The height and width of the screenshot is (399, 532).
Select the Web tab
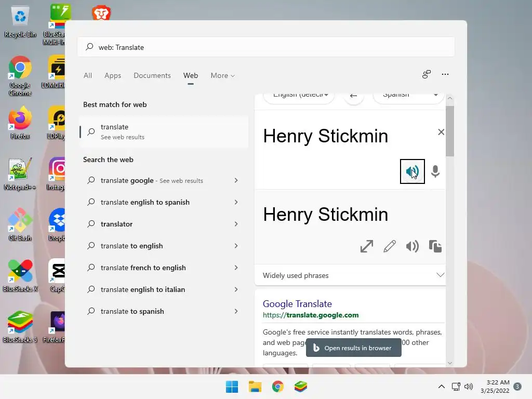[191, 75]
